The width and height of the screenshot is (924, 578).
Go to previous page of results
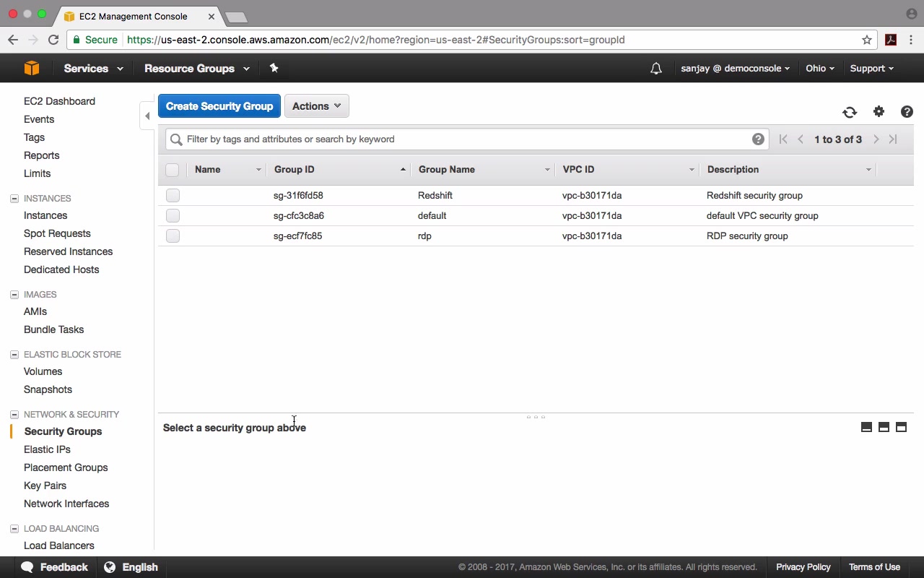click(x=801, y=139)
